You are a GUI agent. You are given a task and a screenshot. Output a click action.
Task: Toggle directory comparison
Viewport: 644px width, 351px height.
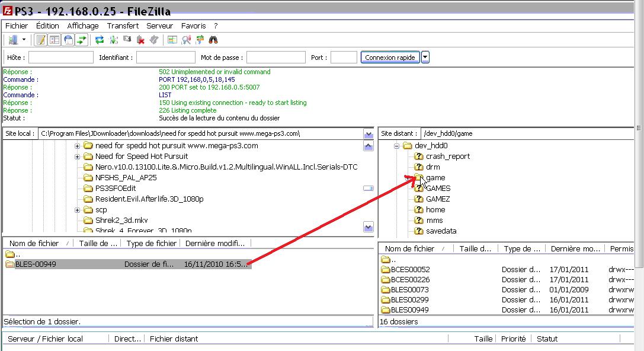click(186, 40)
